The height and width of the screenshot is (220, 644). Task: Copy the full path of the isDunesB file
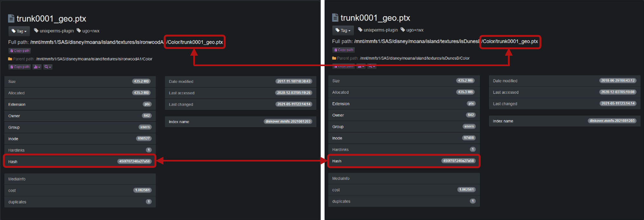click(344, 50)
